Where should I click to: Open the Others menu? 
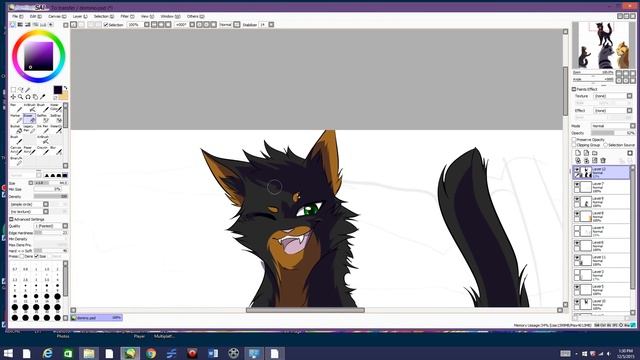pos(196,16)
